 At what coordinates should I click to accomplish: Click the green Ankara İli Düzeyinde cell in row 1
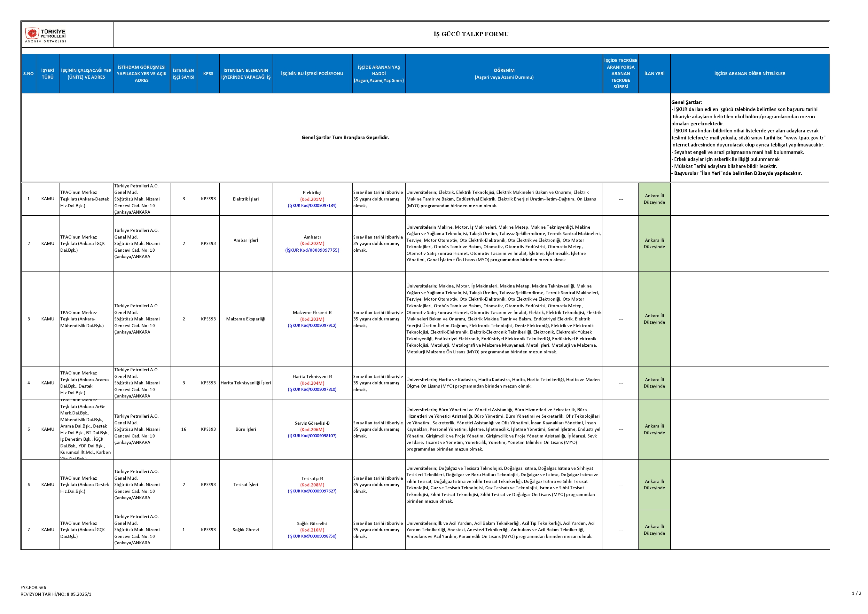tap(654, 199)
